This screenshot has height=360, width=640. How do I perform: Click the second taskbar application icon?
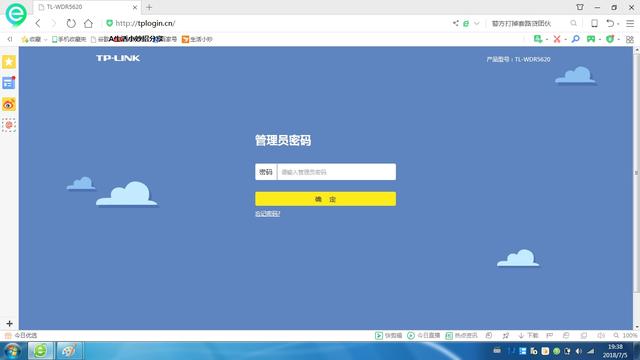coord(69,351)
